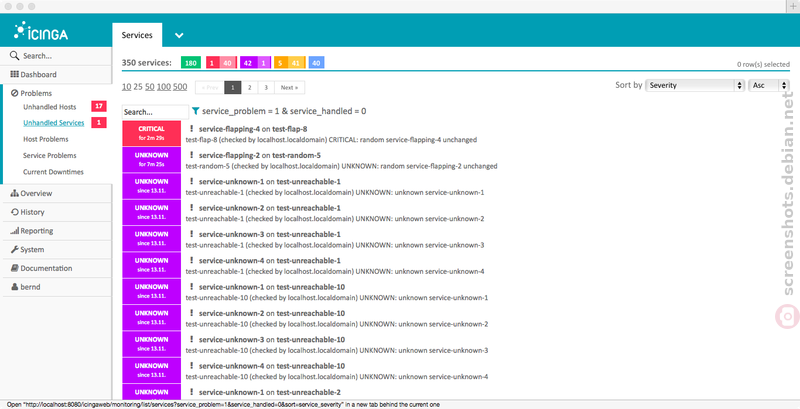
Task: Open service-flapping-2 on test-random-5
Action: tap(260, 155)
